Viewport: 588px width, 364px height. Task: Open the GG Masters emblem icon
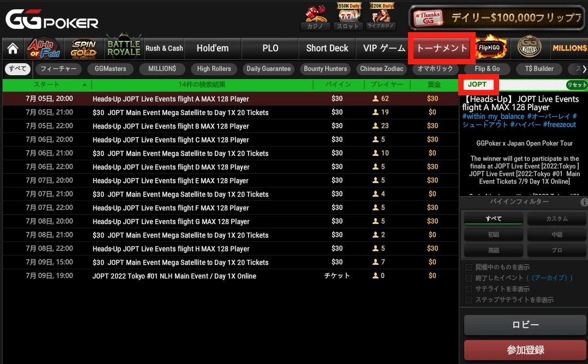529,47
